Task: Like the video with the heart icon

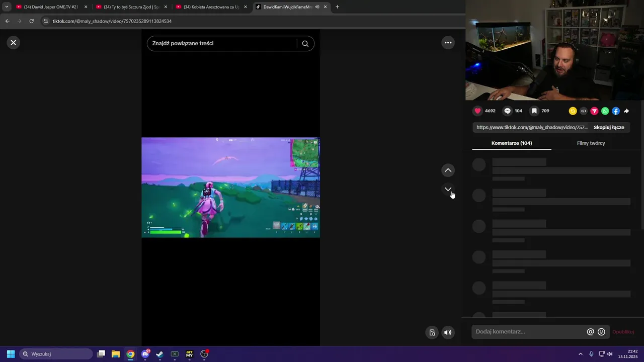Action: point(477,111)
